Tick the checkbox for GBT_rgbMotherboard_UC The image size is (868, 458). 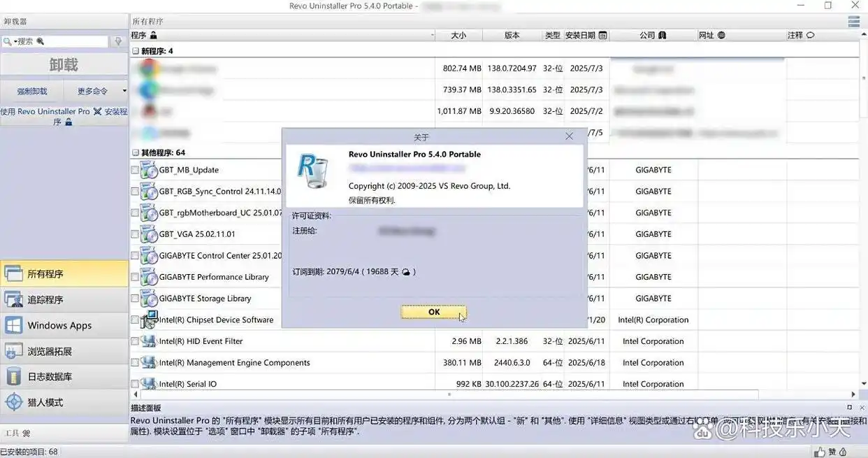point(135,213)
